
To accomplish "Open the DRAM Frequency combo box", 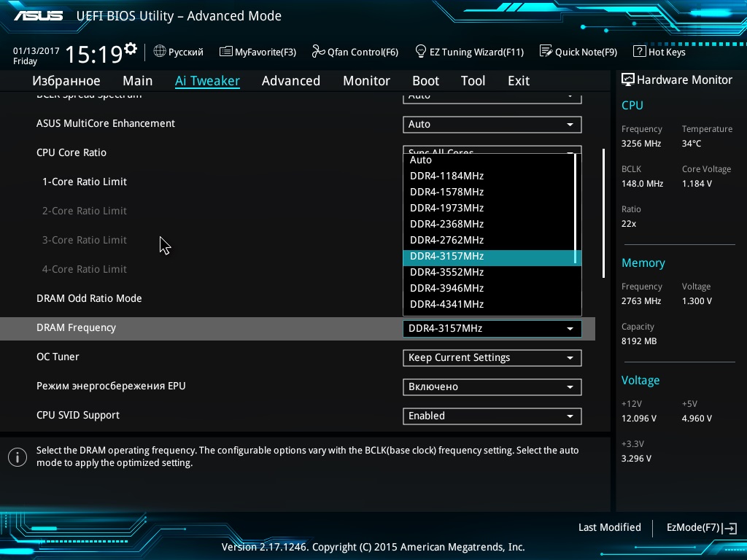I will pos(492,329).
